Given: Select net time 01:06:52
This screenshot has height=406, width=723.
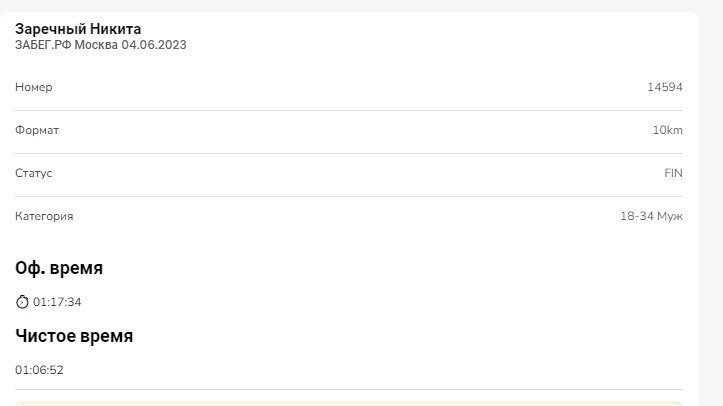Looking at the screenshot, I should point(39,370).
